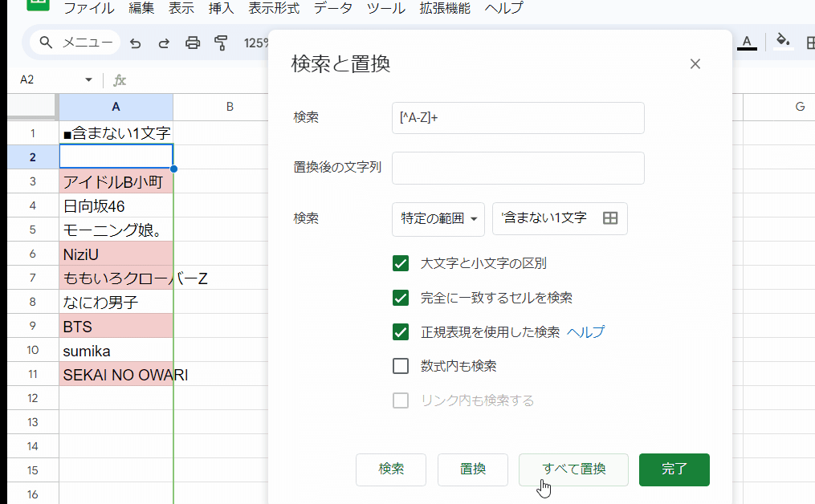Click cell containing モーニング娘。

tap(116, 230)
